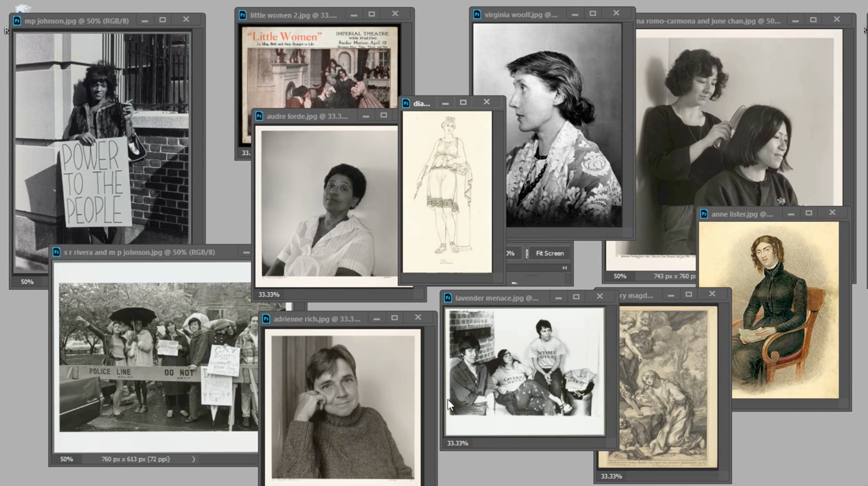Close the little women 2.jpg document

395,14
